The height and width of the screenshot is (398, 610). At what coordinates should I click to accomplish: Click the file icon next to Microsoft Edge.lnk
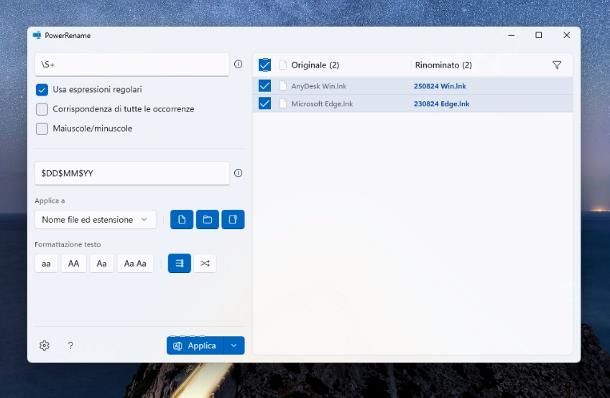pos(283,103)
